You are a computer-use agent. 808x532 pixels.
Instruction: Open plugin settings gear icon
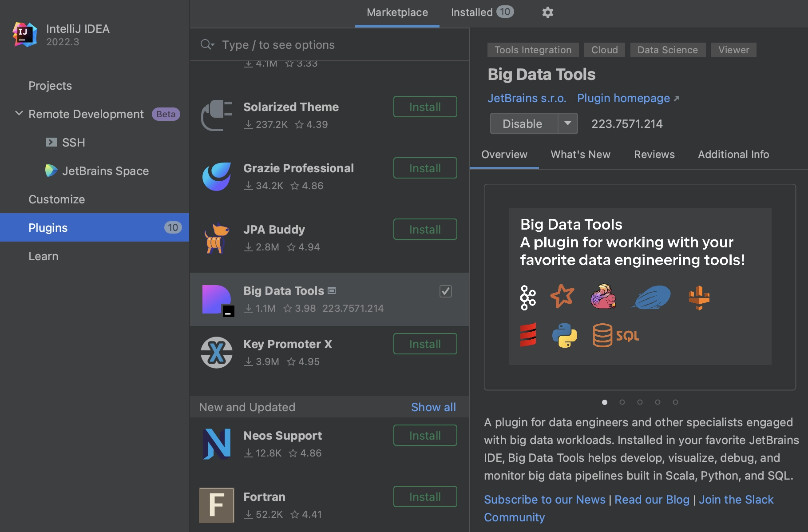click(x=548, y=12)
